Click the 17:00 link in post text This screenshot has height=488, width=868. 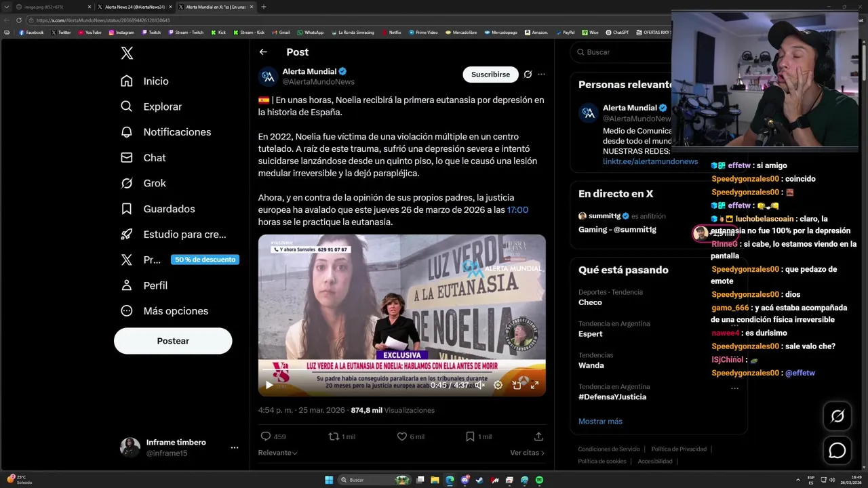[517, 210]
